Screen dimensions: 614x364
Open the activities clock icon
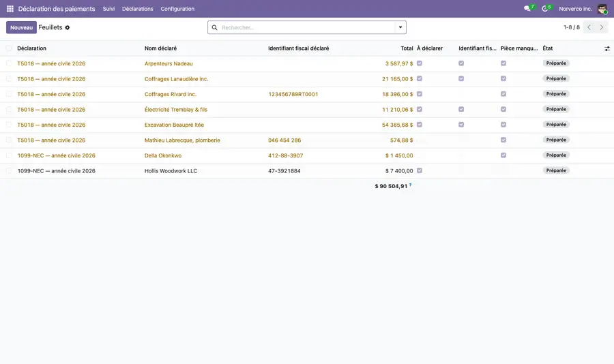(x=544, y=9)
